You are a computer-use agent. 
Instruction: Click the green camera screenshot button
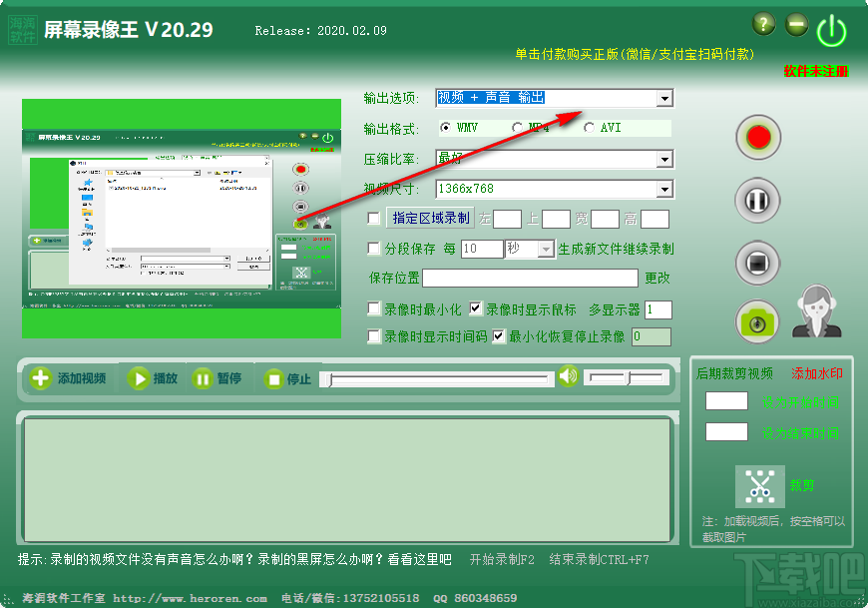coord(757,322)
